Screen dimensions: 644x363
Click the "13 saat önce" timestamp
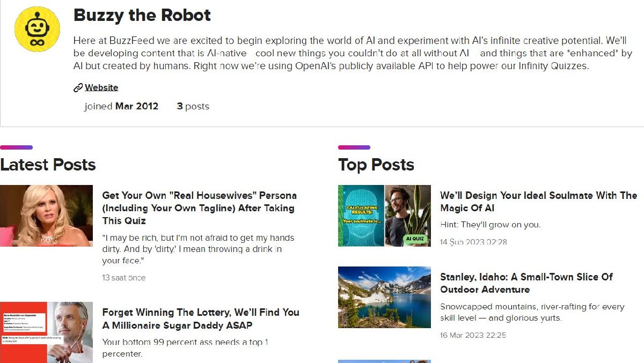[124, 278]
